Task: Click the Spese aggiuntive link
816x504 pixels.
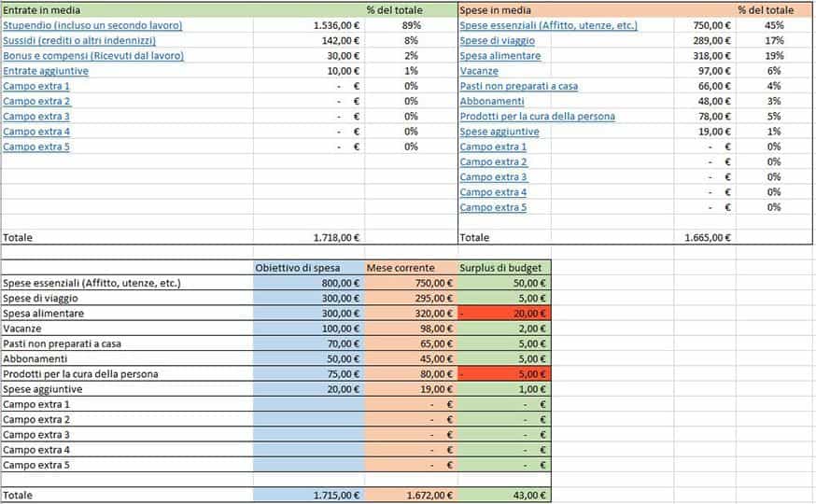Action: [x=499, y=132]
